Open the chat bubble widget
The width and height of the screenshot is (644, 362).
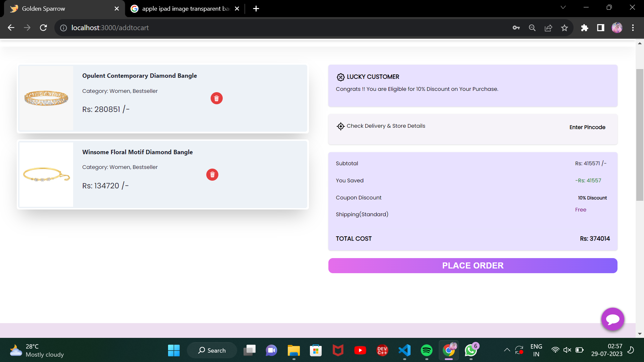(x=612, y=319)
